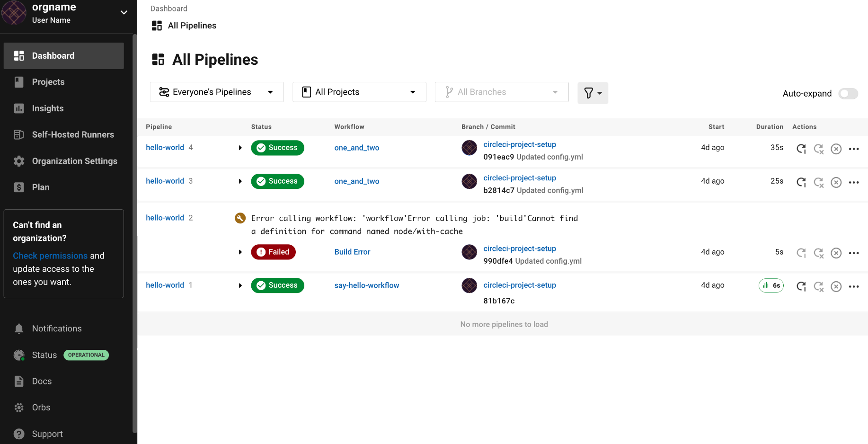
Task: Click the Check permissions link
Action: click(x=50, y=256)
